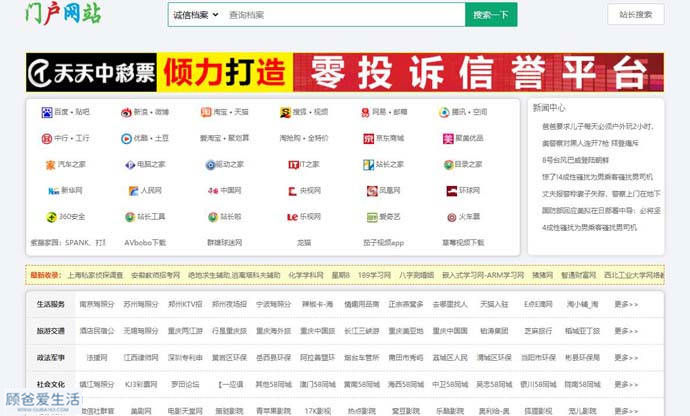The height and width of the screenshot is (416, 690).
Task: Expand 更多>> in the 社会文化 row
Action: click(x=626, y=384)
